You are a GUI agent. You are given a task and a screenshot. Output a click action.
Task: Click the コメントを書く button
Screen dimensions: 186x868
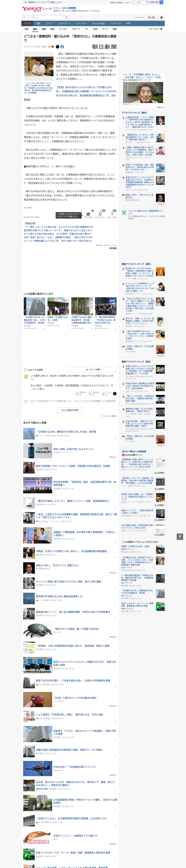pos(93,370)
